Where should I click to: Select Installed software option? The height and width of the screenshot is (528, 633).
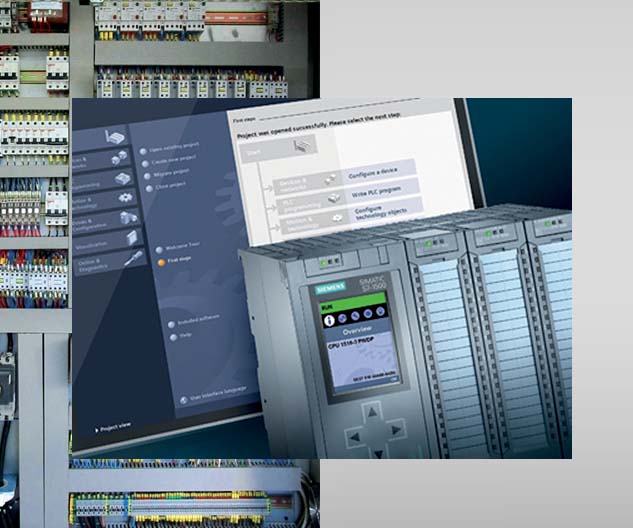194,321
